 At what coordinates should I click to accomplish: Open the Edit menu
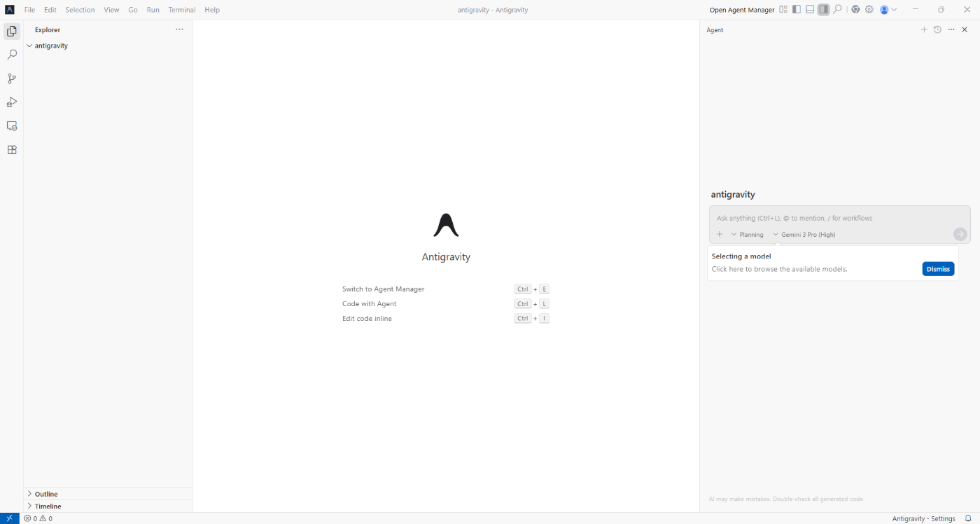coord(50,10)
